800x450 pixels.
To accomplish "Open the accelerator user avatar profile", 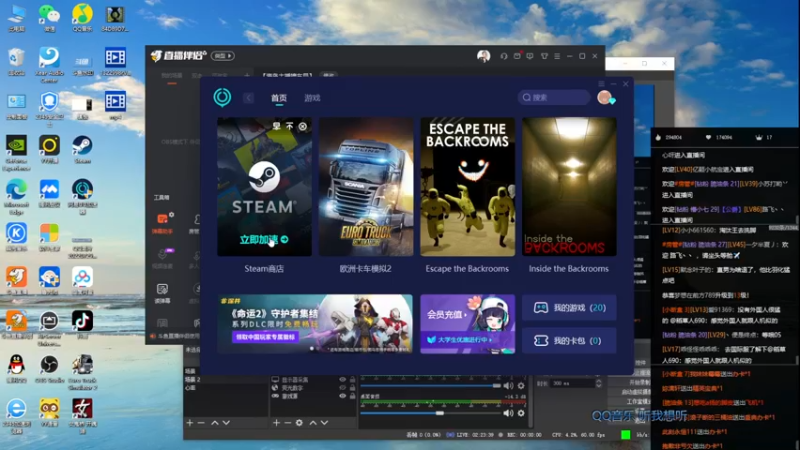I will coord(605,97).
